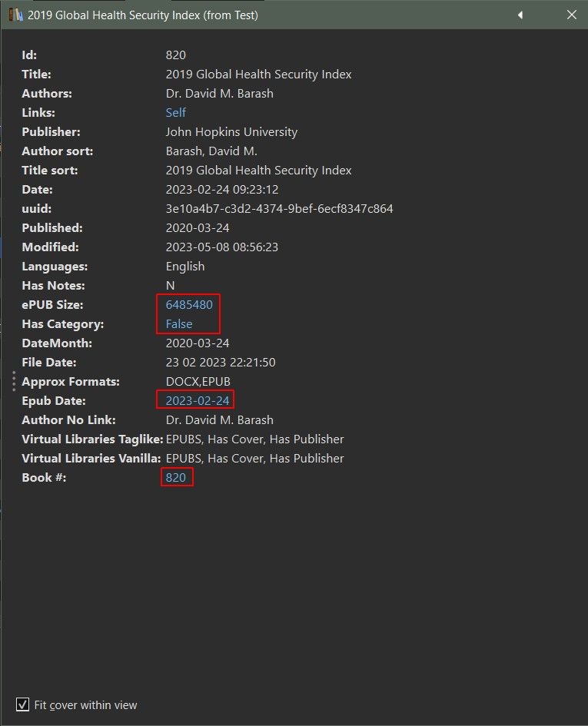Click the Approx Formats value DOCX,EPUB
This screenshot has width=588, height=726.
(198, 382)
